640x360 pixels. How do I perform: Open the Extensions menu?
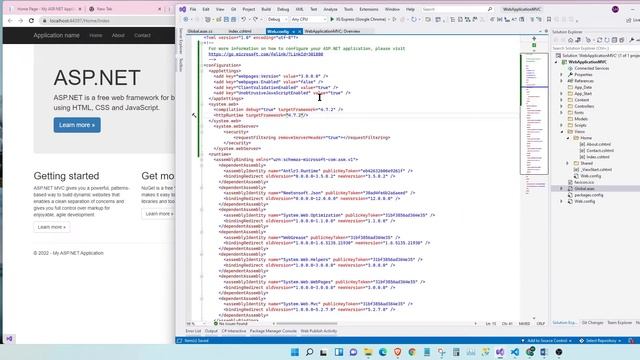[x=369, y=9]
